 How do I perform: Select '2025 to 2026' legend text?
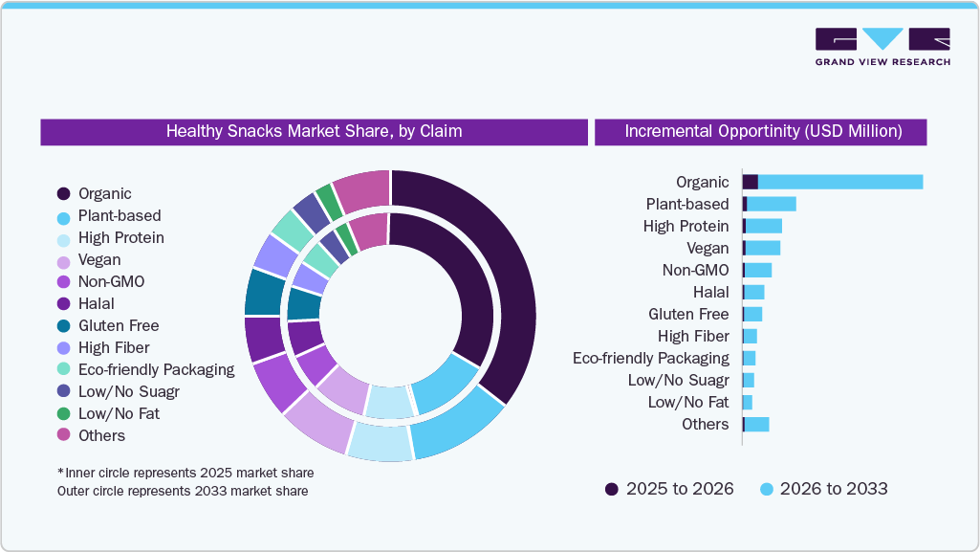point(680,489)
